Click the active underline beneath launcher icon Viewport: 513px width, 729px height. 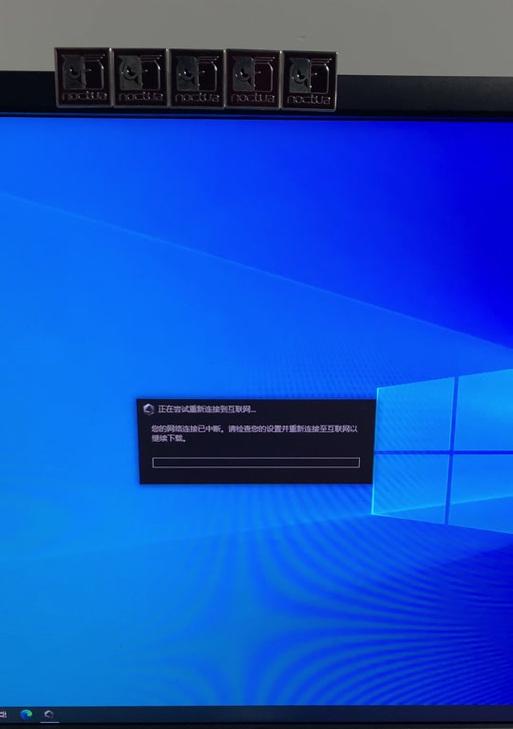pyautogui.click(x=48, y=722)
